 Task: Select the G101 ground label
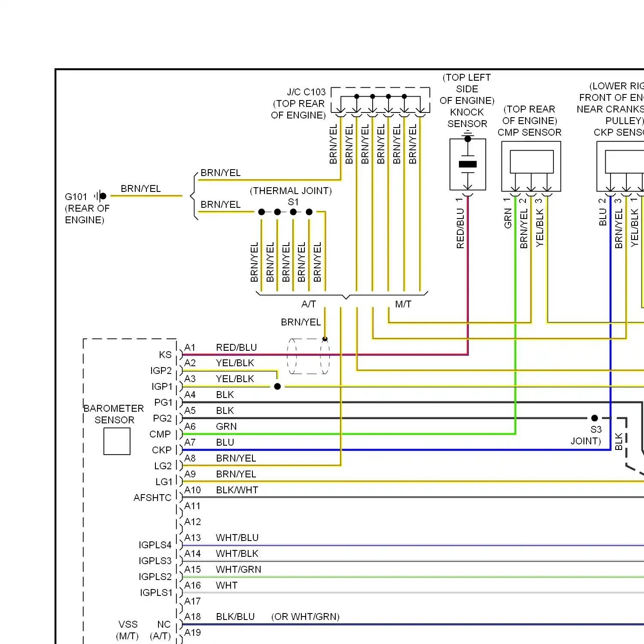pos(76,197)
